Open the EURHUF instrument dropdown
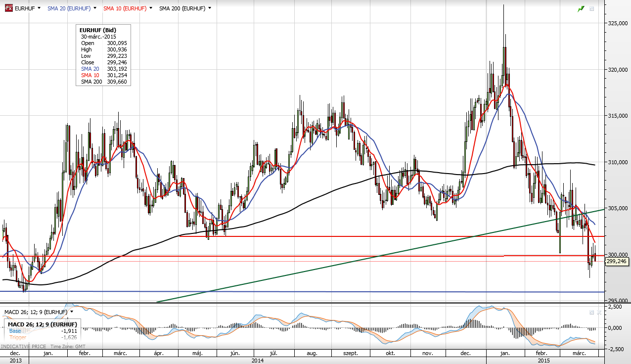The image size is (631, 364). tap(39, 8)
